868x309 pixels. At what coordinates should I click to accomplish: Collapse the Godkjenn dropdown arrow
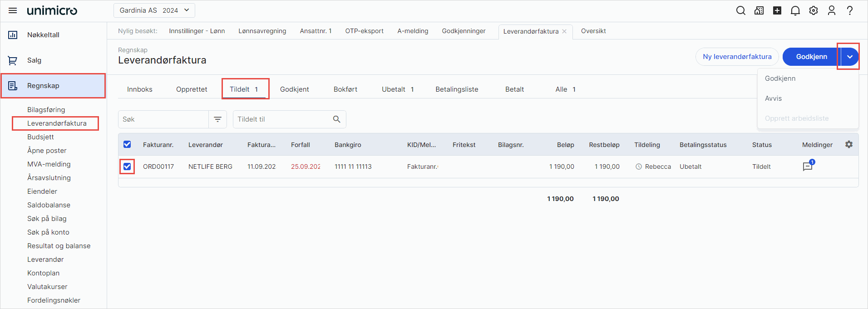click(849, 57)
